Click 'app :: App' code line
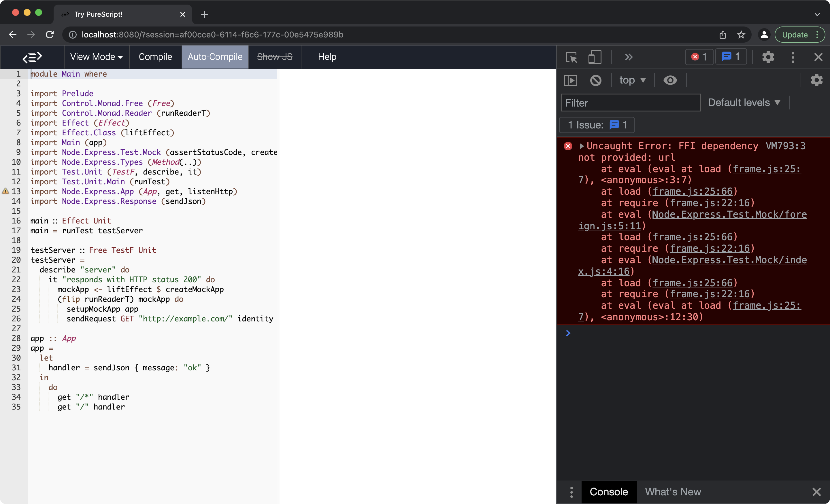 tap(53, 338)
